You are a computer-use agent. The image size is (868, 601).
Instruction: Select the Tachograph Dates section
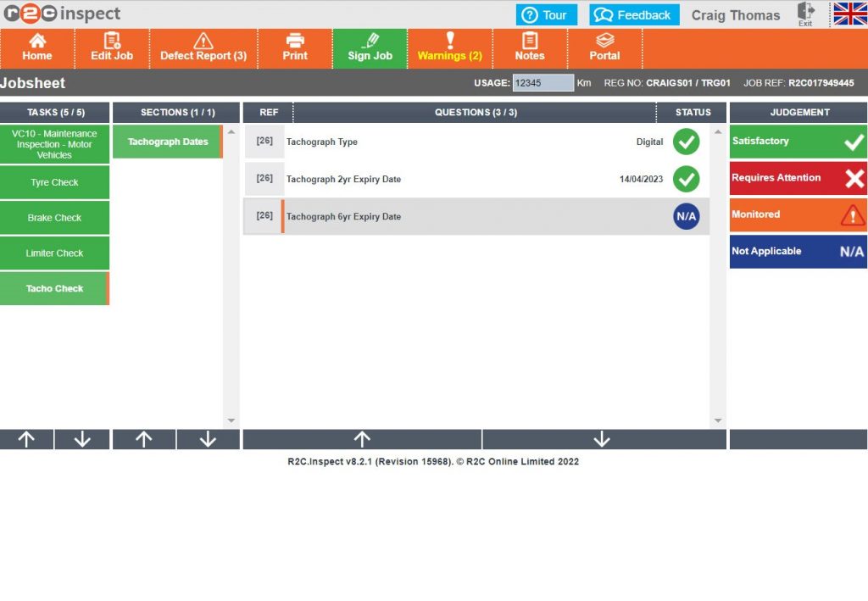[167, 142]
